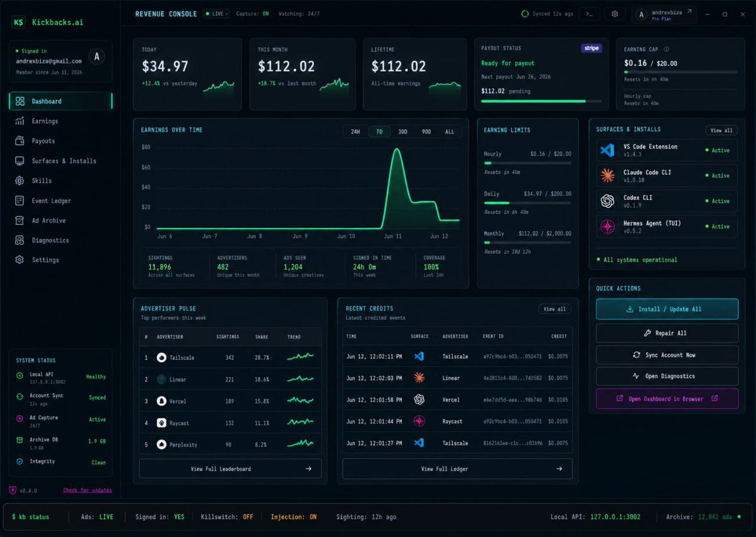Click the Hermes Agent (TUI) icon

tap(607, 227)
